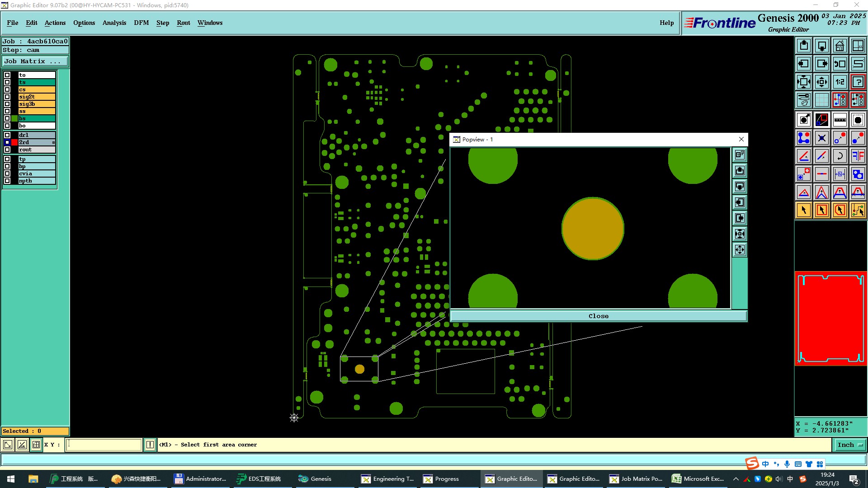Open the Analysis menu
Screen dimensions: 868x488
coord(114,23)
